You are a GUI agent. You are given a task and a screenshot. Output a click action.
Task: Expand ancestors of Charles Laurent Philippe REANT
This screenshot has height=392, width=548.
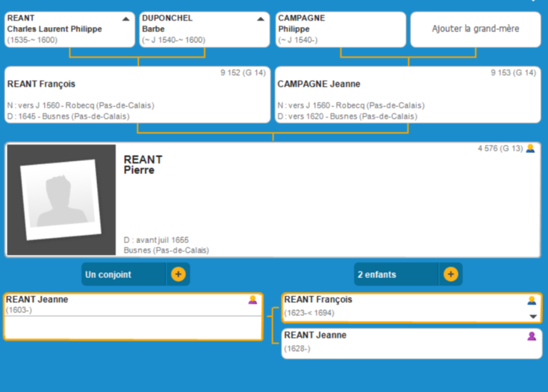click(x=126, y=19)
